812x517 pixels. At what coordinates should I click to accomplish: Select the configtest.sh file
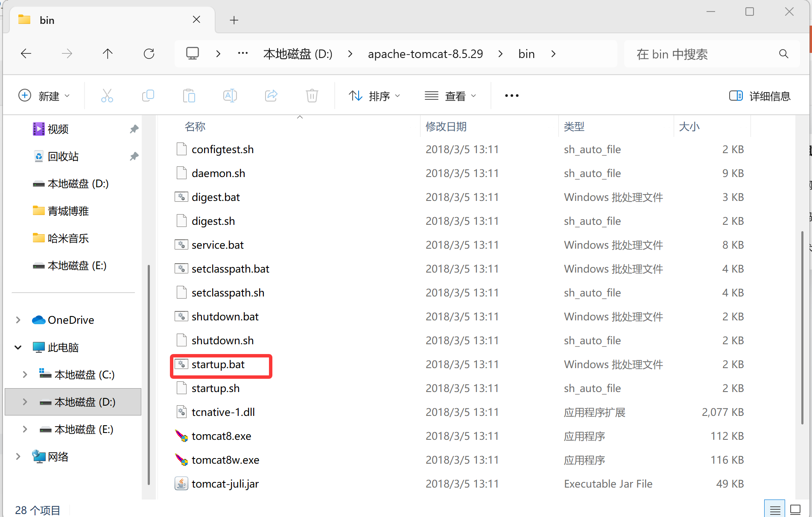(222, 149)
